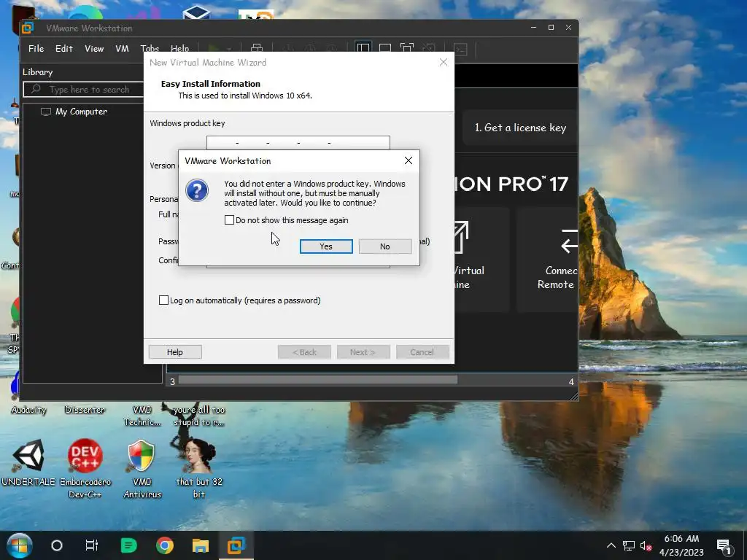Open the VM menu
This screenshot has height=560, width=747.
[x=122, y=49]
